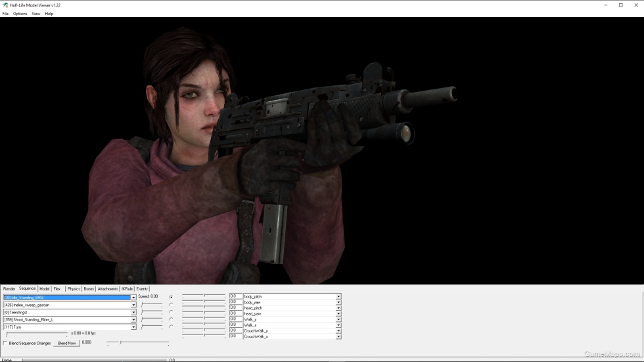Switch to the Physics tab
This screenshot has width=644, height=362.
tap(74, 289)
